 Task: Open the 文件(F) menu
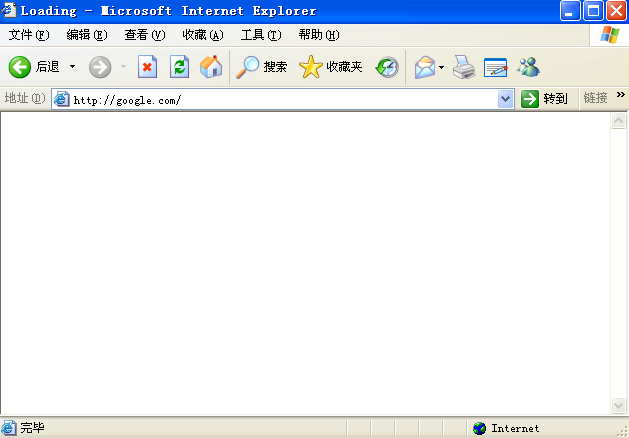click(29, 35)
